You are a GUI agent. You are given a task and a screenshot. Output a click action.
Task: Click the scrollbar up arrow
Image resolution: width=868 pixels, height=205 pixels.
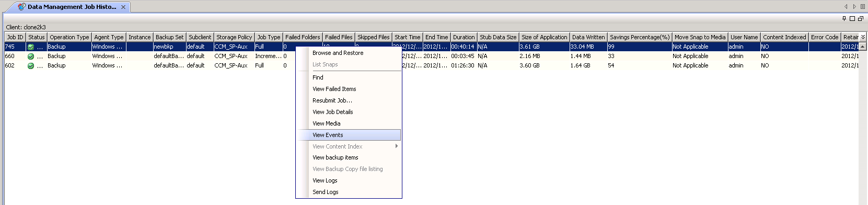[863, 47]
